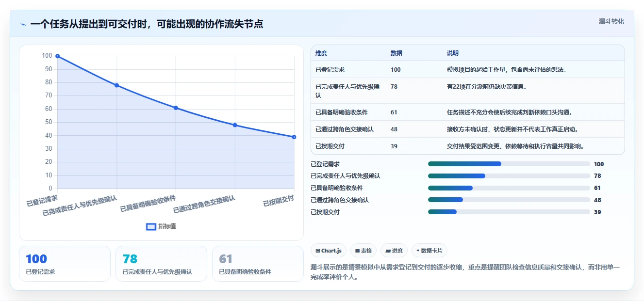
Task: Click the description 模拟项目的起始工作量，包含尚未评估的想法。
Action: point(507,70)
